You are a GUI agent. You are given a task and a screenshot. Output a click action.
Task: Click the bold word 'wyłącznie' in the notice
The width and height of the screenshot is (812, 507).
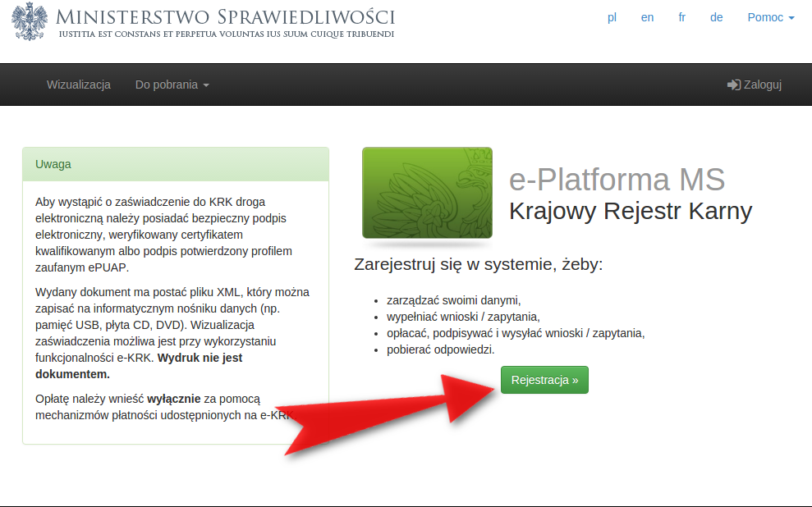[x=174, y=399]
